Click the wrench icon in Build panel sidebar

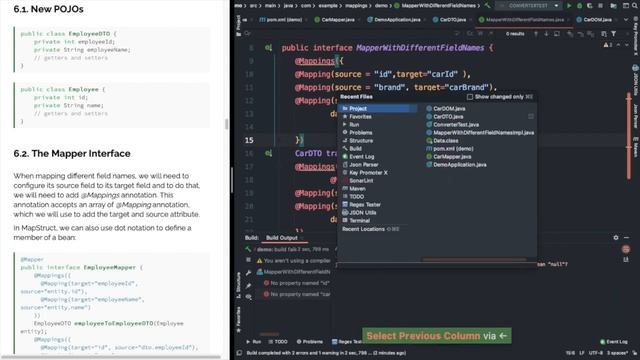pos(248,273)
